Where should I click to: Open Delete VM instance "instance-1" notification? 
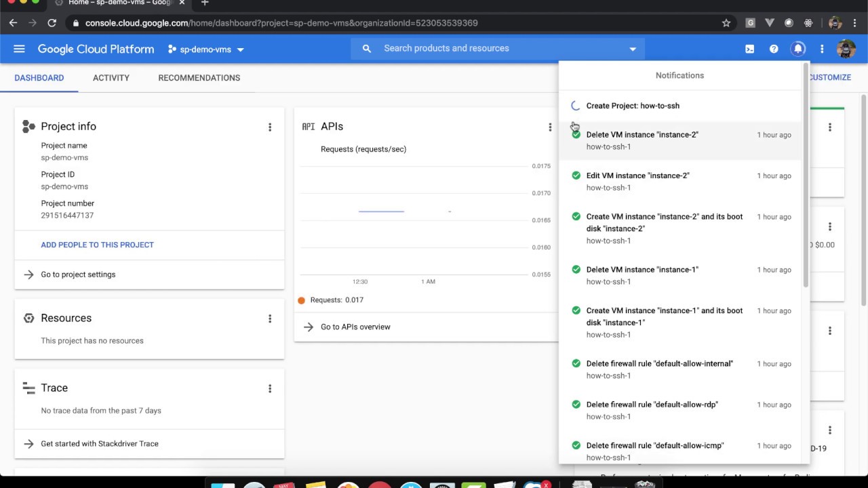[x=680, y=276]
